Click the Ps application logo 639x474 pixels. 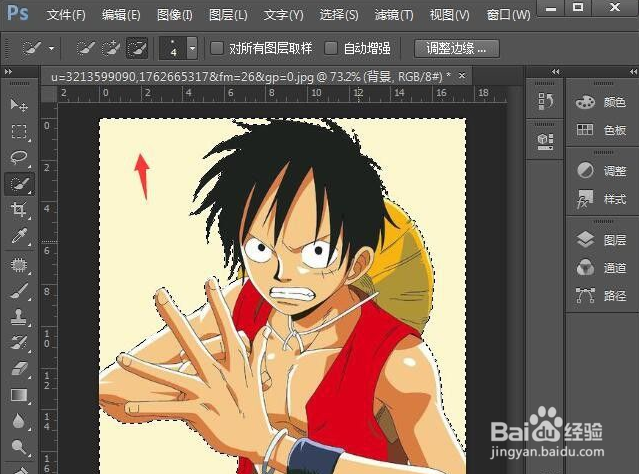(x=18, y=14)
